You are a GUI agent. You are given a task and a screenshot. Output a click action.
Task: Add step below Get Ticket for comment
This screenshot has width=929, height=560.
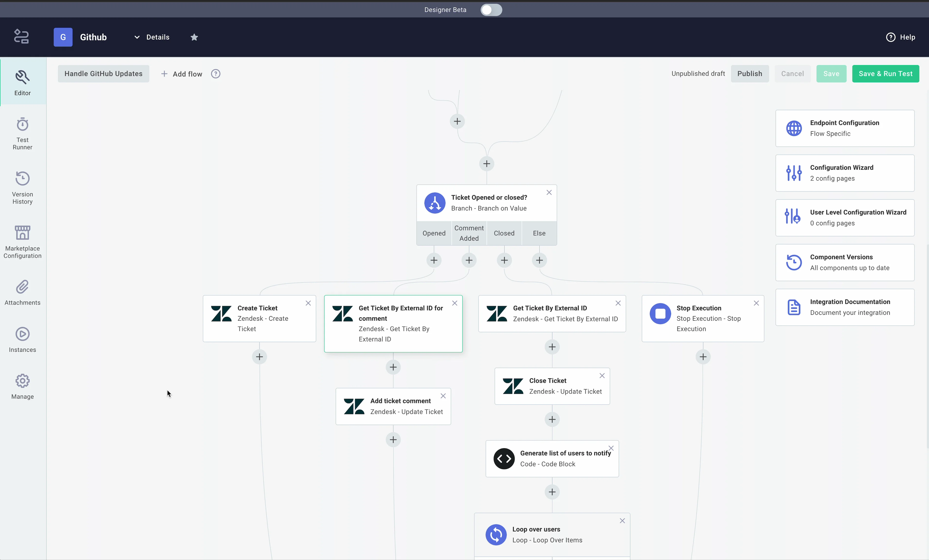[x=393, y=367]
